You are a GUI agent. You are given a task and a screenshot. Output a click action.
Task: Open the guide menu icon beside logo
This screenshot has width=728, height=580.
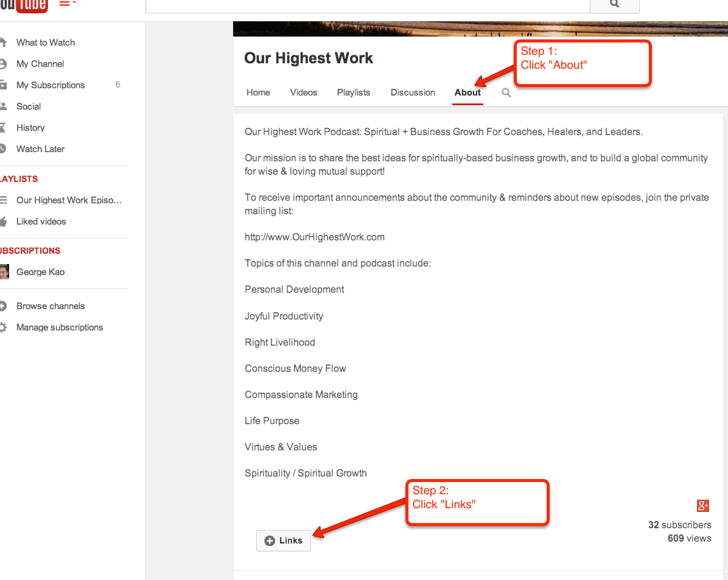68,3
